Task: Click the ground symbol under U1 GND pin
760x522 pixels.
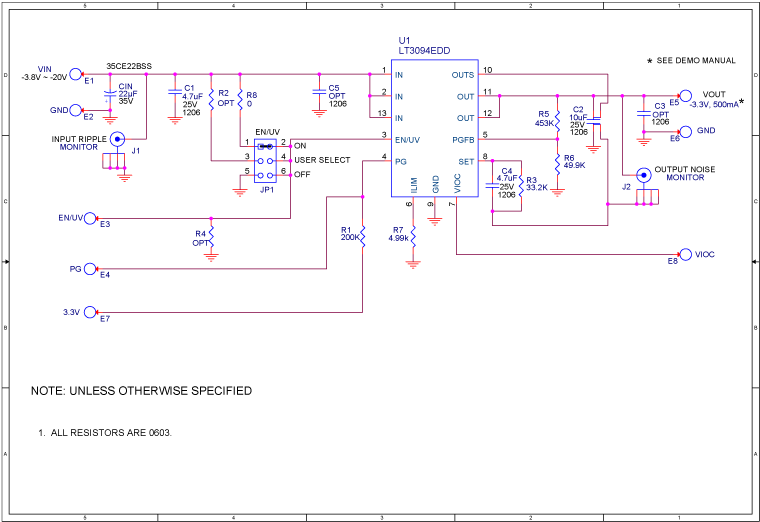Action: (x=435, y=221)
